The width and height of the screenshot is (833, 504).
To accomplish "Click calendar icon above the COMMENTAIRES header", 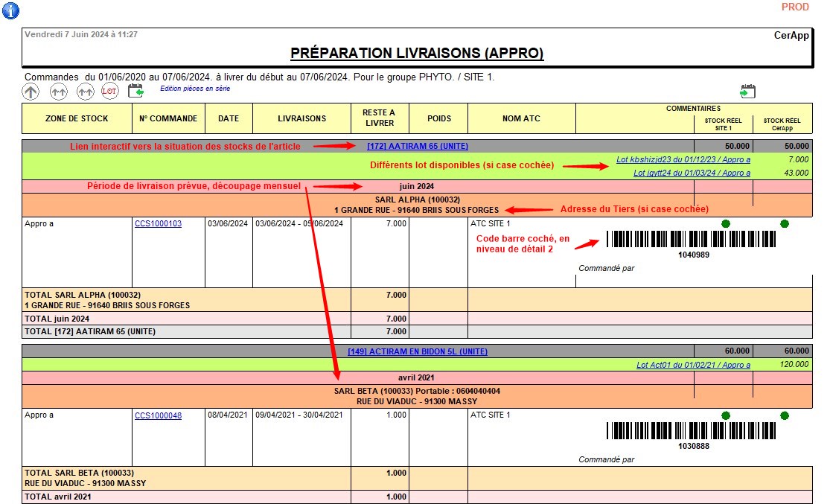I will (747, 91).
